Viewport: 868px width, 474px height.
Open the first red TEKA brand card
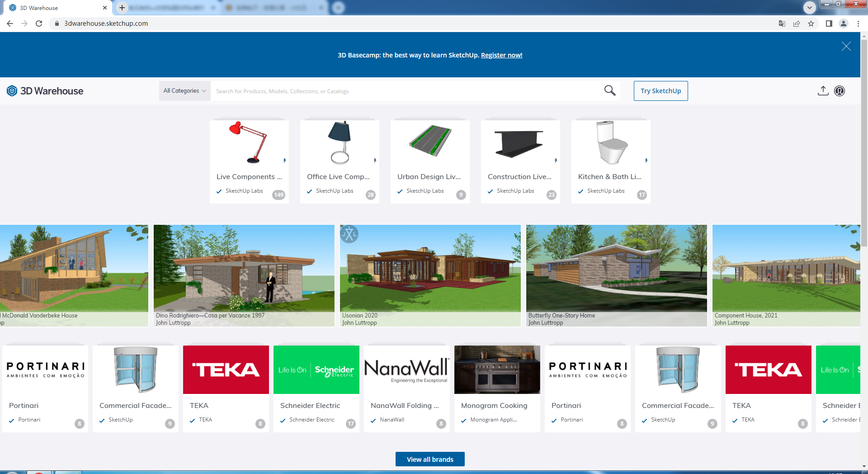(x=226, y=389)
